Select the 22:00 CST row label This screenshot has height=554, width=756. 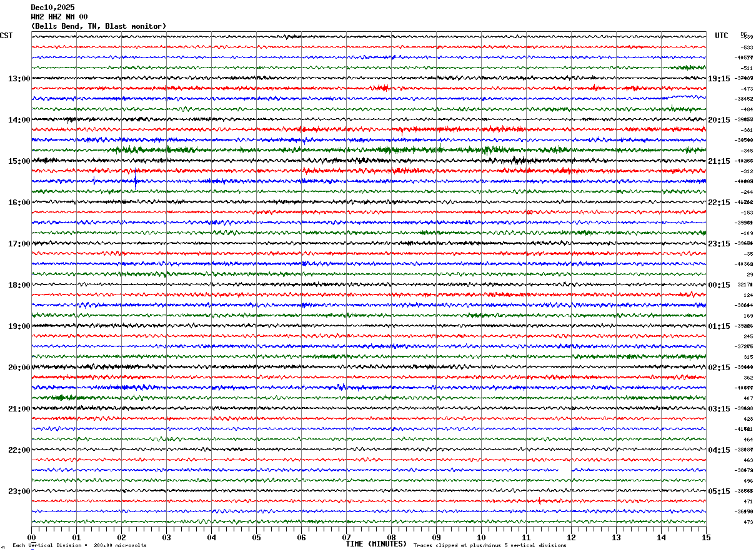click(19, 450)
